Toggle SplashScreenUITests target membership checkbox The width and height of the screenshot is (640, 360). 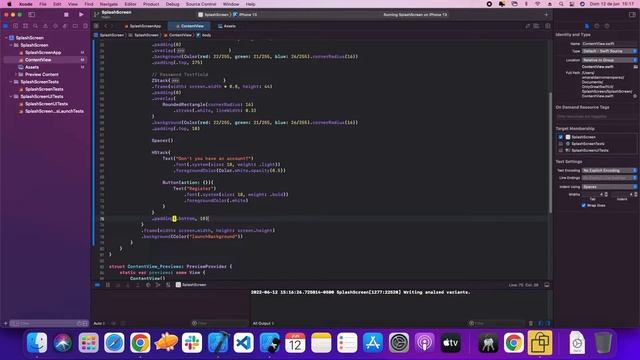point(561,150)
